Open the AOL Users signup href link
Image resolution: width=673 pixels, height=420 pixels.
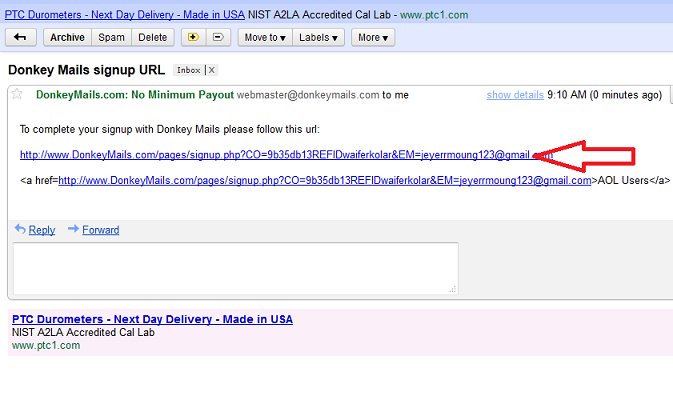324,180
